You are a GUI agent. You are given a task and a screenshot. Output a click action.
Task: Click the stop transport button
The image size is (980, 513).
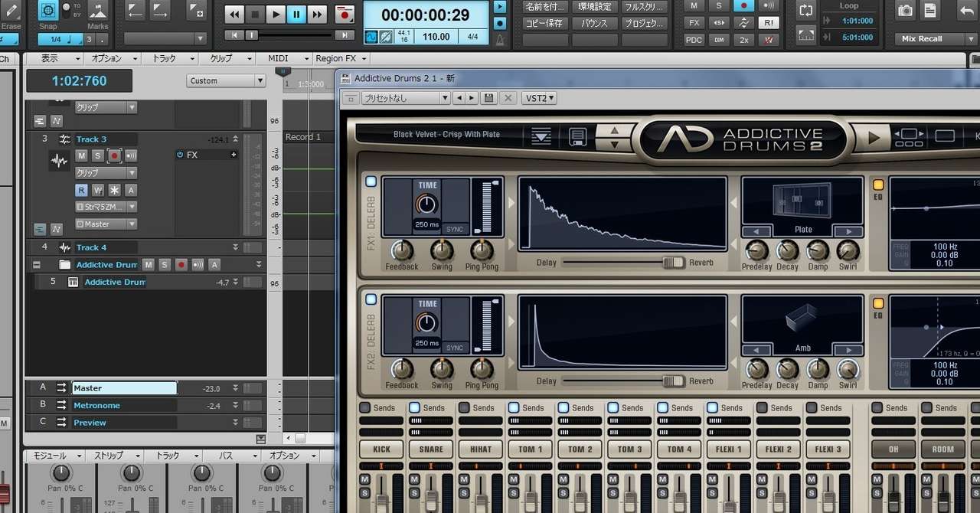pyautogui.click(x=255, y=14)
